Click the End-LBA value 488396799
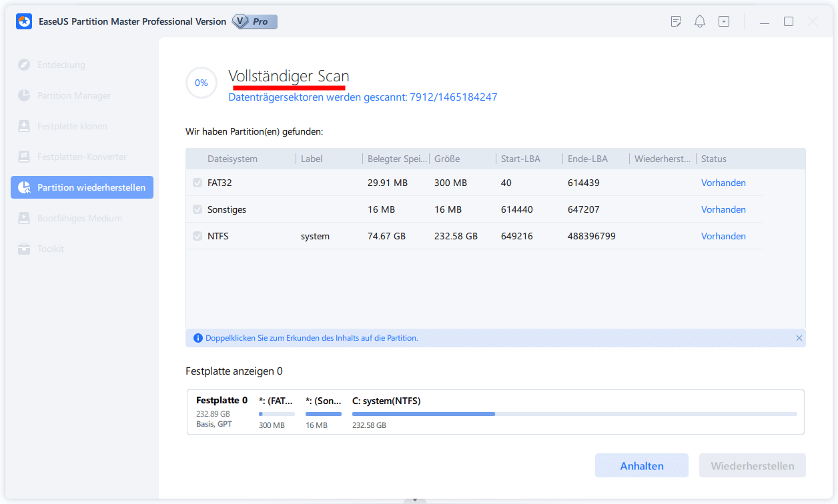This screenshot has height=504, width=838. tap(592, 236)
